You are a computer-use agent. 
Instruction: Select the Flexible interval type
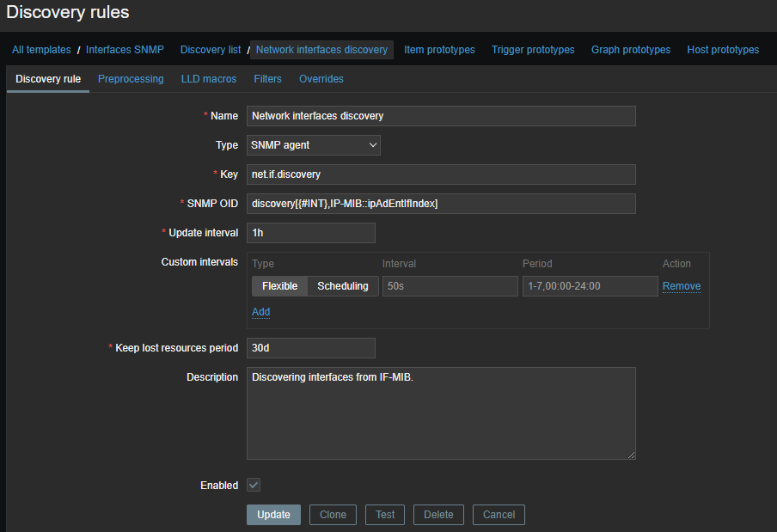(x=279, y=286)
